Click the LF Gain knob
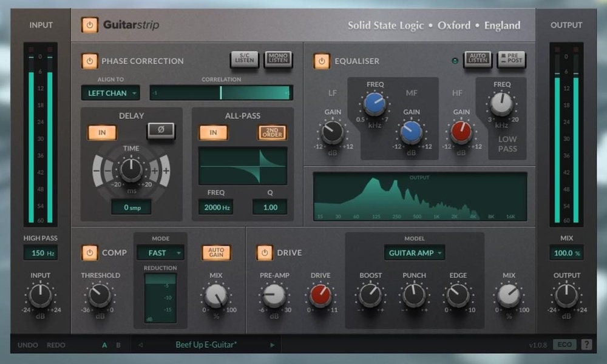 tap(333, 132)
